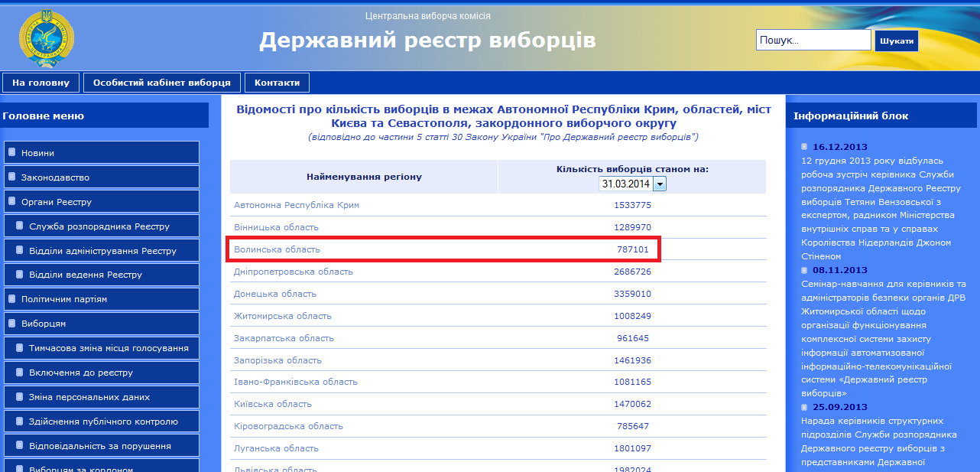Click the bullet icon beside Виборцям
980x472 pixels.
[x=12, y=324]
